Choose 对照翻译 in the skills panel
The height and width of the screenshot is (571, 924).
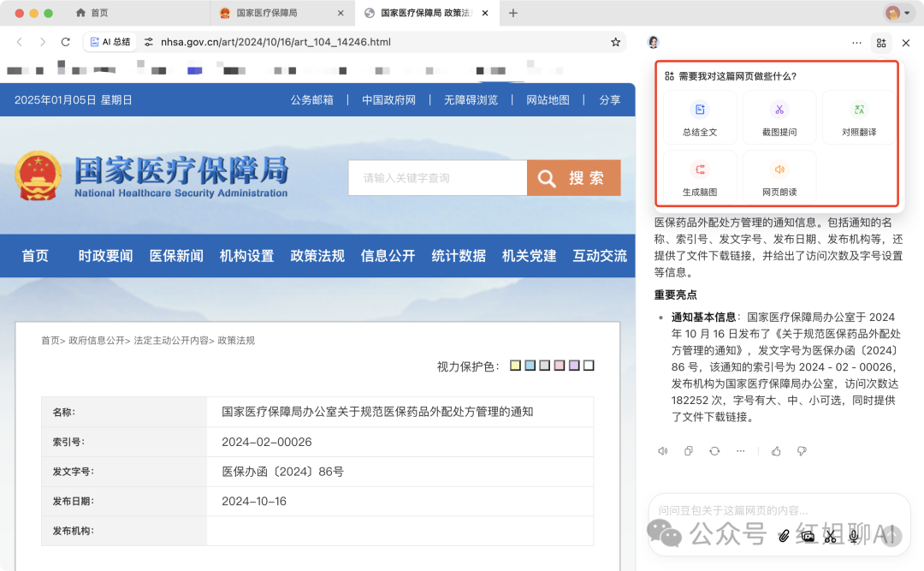coord(859,117)
